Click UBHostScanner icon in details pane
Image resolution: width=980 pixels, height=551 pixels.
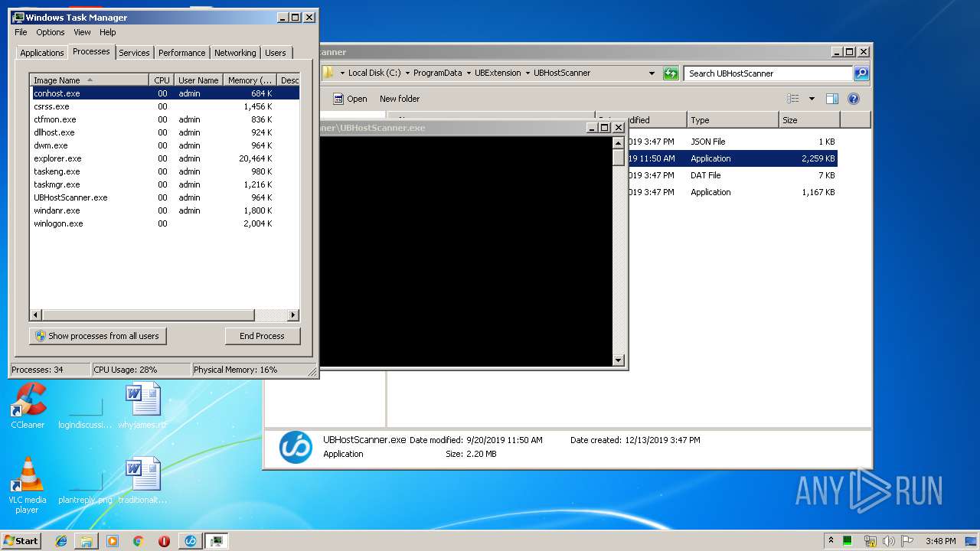[x=296, y=447]
